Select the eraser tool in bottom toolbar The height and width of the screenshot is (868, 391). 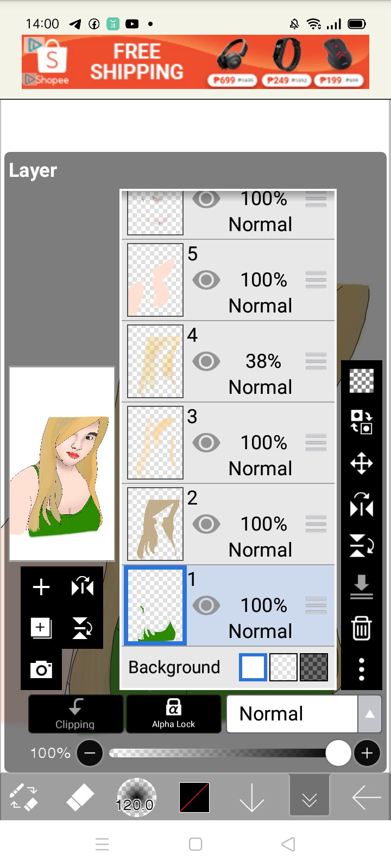coord(80,797)
